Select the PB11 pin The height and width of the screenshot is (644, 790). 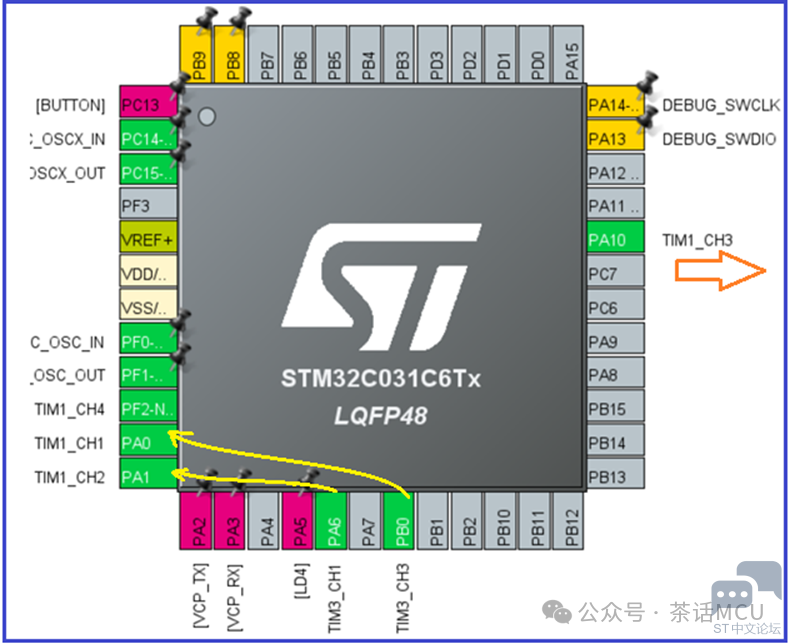tap(535, 521)
